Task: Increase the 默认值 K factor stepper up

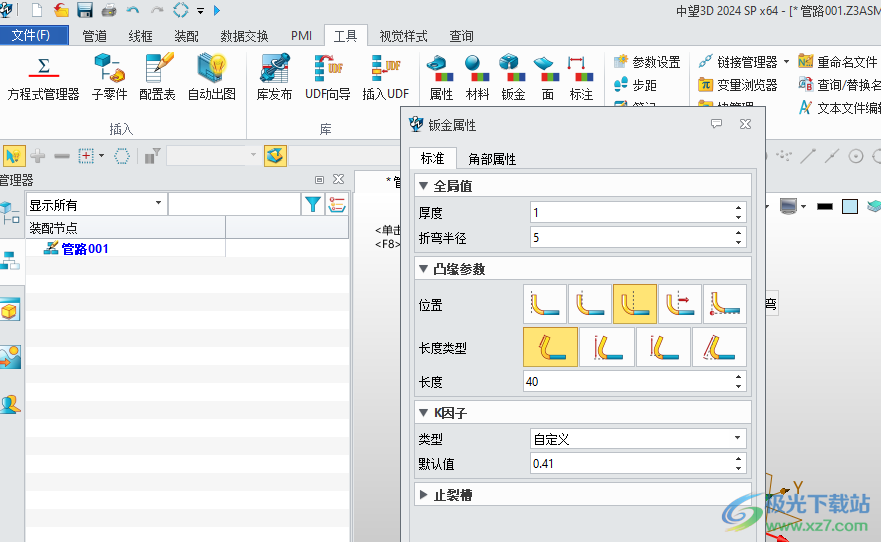Action: (x=738, y=459)
